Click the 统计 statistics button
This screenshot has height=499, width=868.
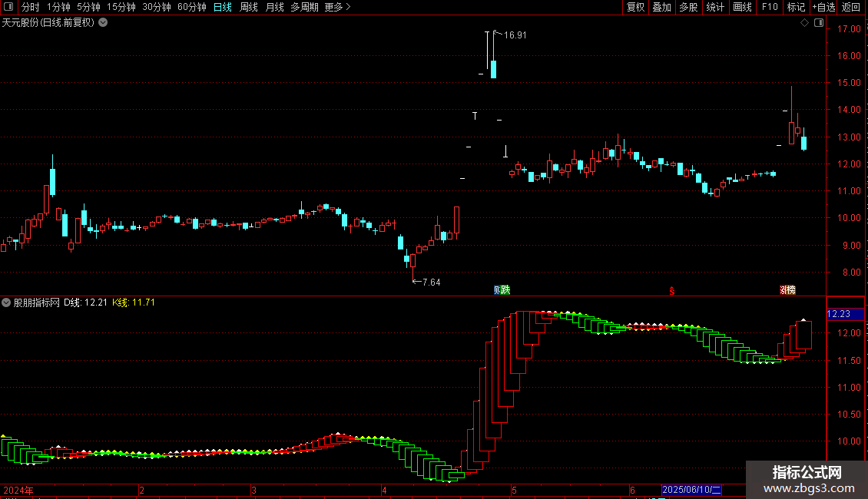click(715, 7)
